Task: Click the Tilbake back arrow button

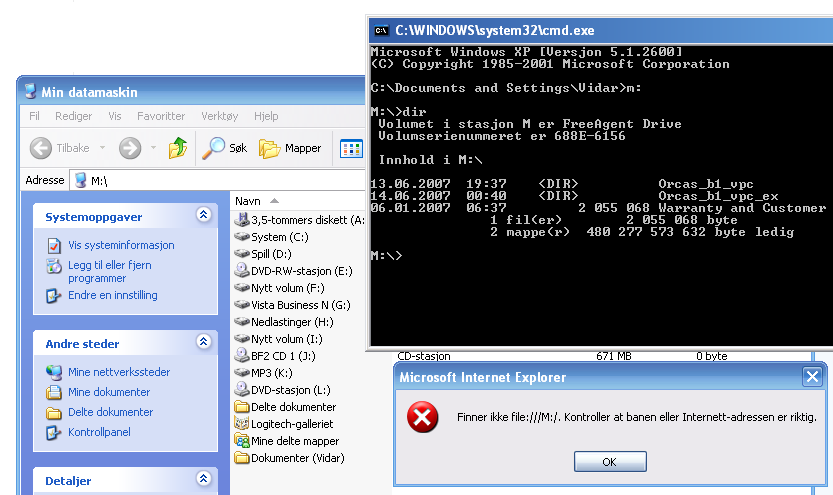Action: click(60, 148)
